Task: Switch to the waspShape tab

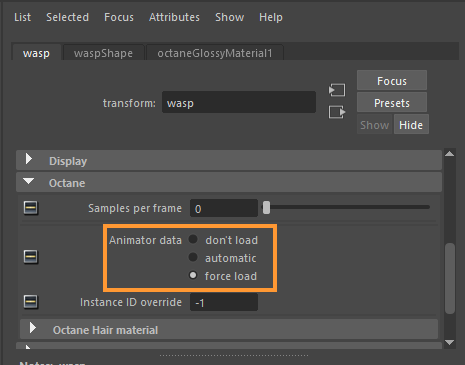Action: pos(103,53)
